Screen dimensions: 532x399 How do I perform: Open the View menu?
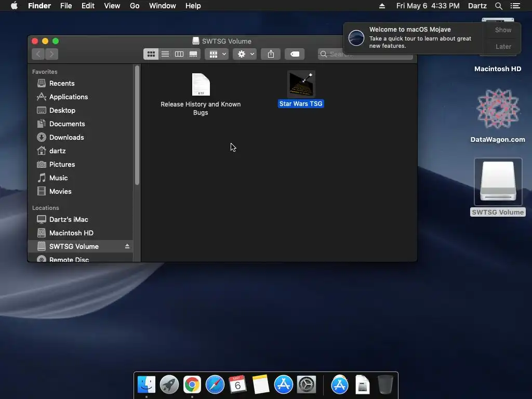(x=112, y=6)
